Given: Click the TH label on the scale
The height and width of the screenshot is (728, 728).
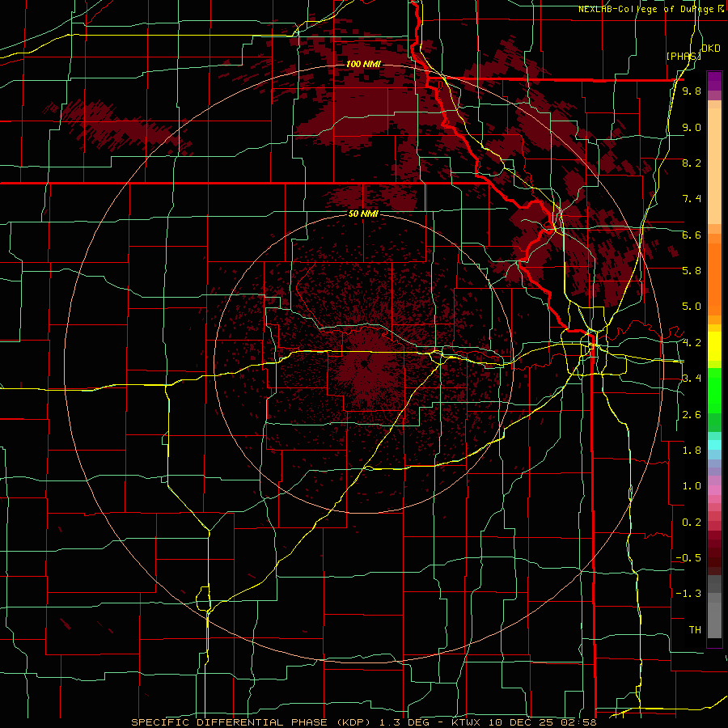Looking at the screenshot, I should point(695,630).
